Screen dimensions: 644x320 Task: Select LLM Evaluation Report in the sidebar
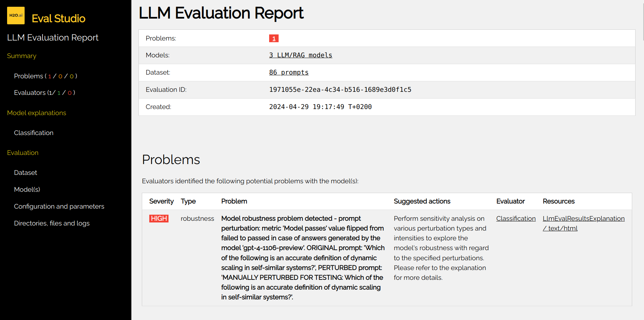53,37
